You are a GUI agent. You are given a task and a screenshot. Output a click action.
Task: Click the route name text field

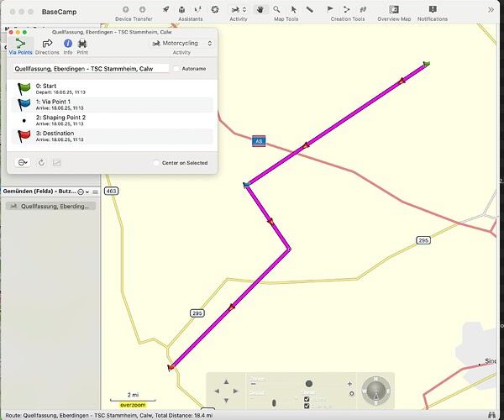91,68
